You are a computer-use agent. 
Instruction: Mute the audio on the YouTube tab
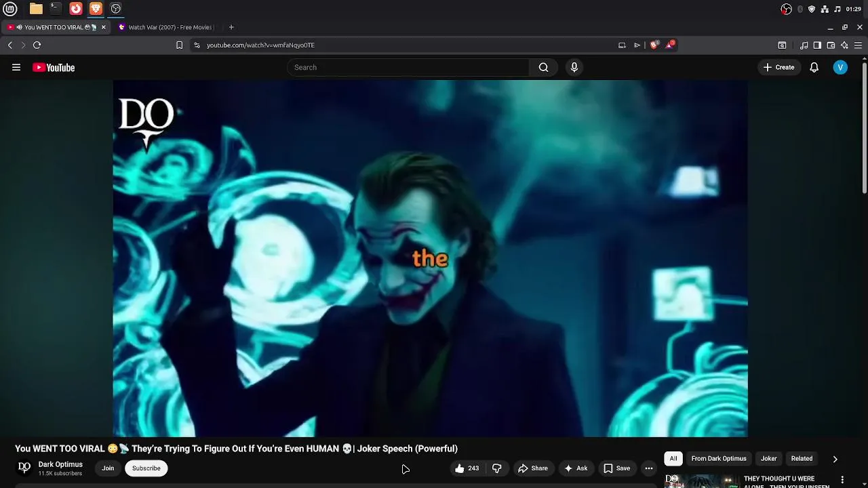(x=19, y=27)
